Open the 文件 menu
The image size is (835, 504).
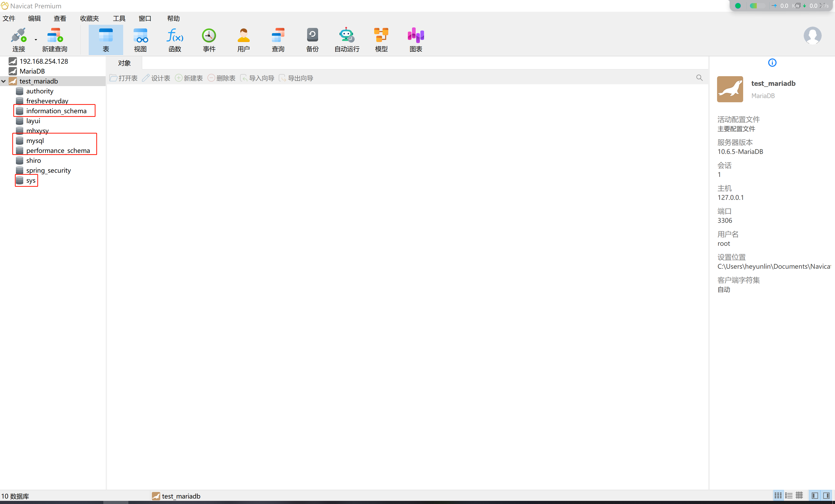tap(9, 18)
